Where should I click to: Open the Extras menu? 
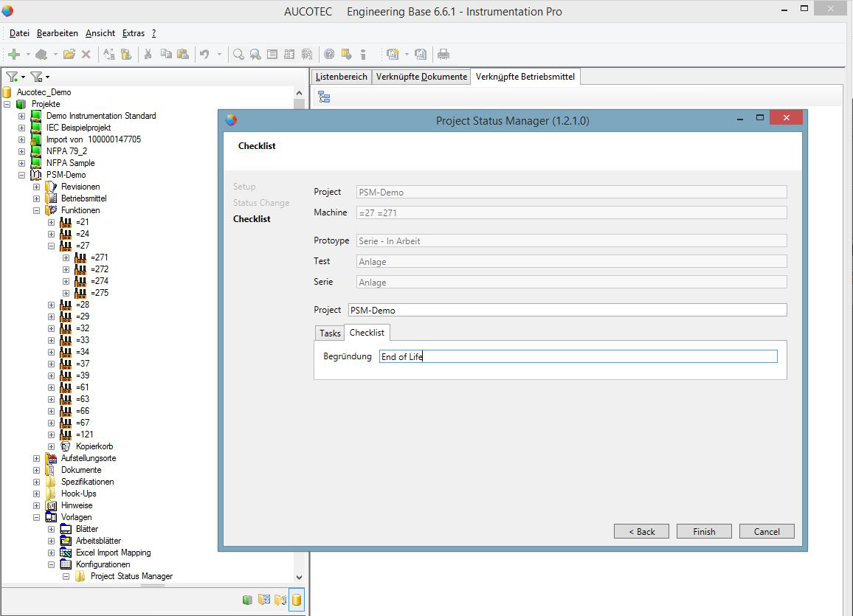[134, 33]
